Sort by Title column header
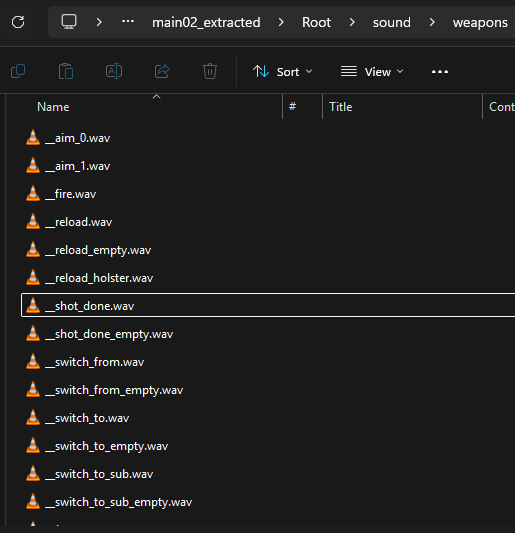 tap(341, 107)
